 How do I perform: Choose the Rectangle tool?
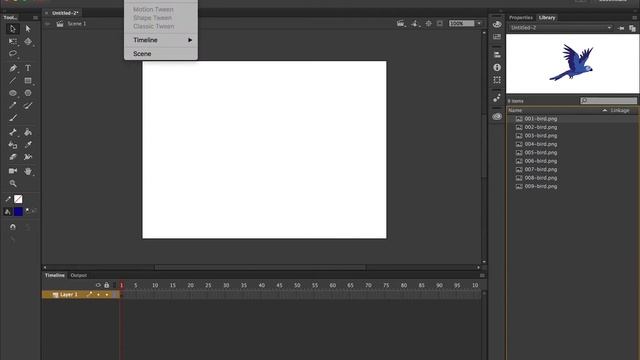pyautogui.click(x=28, y=81)
